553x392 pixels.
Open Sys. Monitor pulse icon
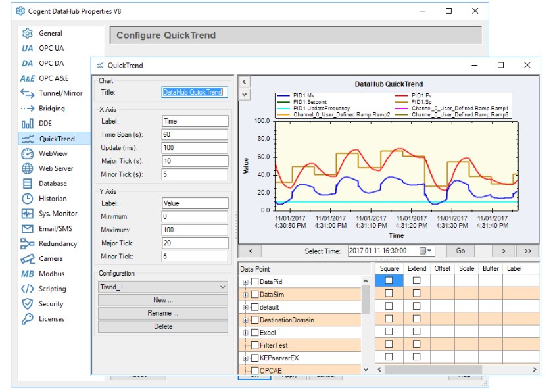(x=28, y=214)
